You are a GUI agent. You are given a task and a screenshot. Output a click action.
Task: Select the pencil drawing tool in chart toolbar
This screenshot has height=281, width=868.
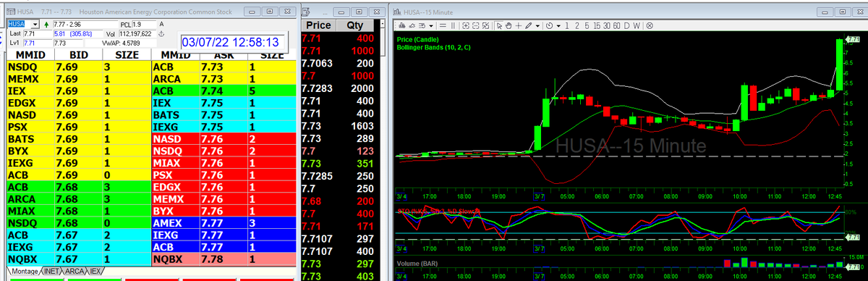[529, 25]
